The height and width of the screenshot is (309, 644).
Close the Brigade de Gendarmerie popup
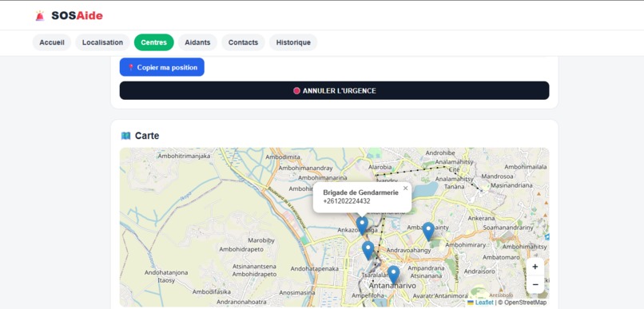pos(405,188)
